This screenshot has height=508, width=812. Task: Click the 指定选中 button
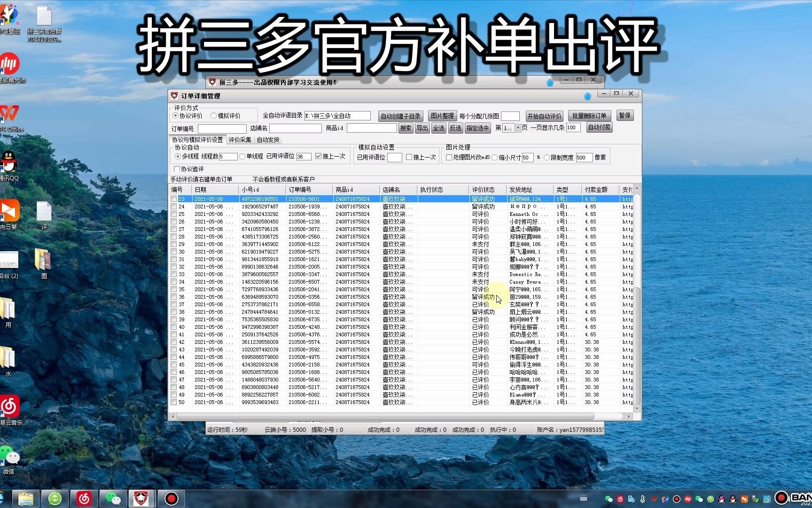[x=478, y=128]
